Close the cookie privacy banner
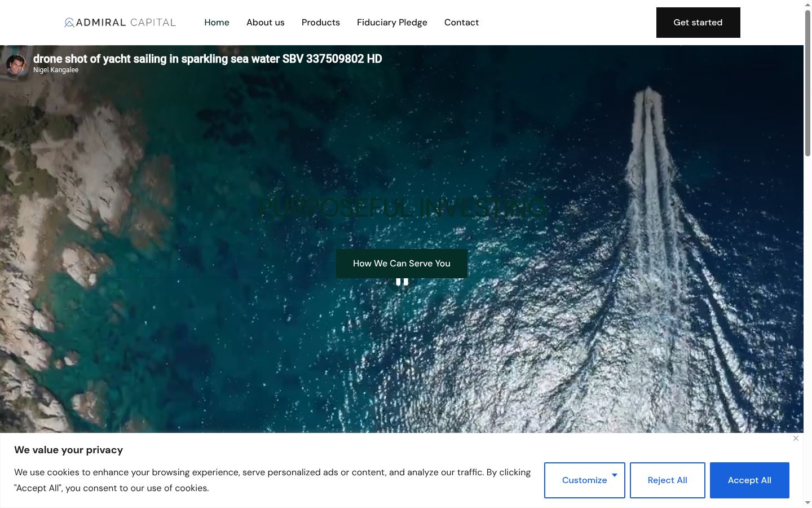 796,439
